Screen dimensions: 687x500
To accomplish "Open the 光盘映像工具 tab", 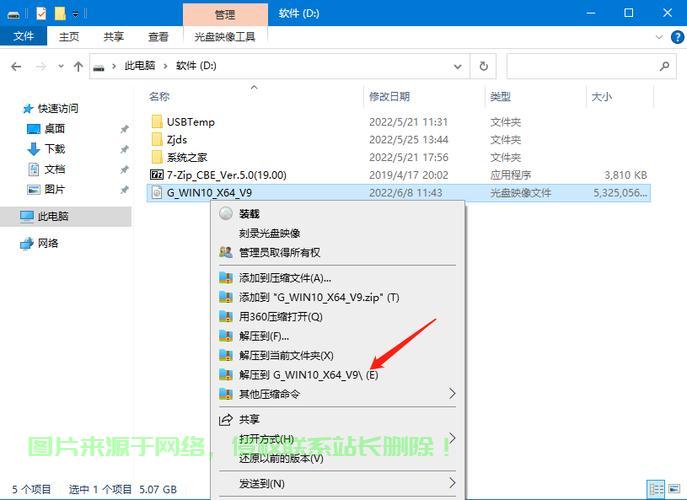I will [x=225, y=37].
